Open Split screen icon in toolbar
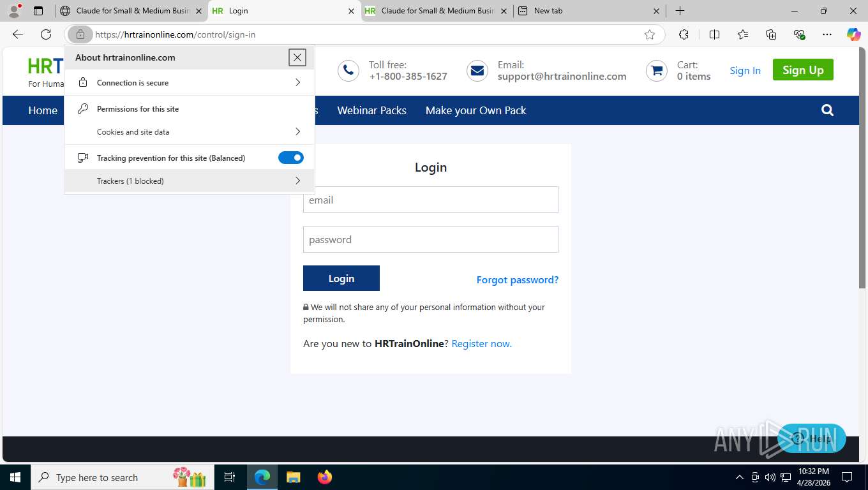 [x=715, y=34]
